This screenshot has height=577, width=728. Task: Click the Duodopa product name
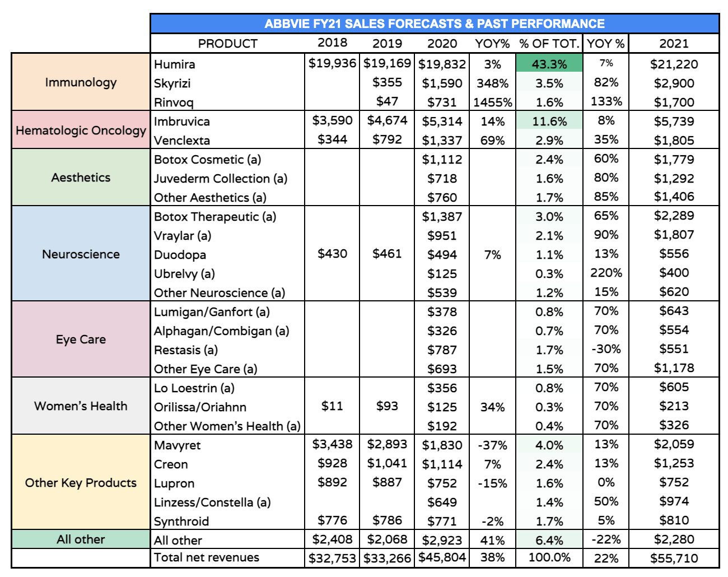click(180, 255)
